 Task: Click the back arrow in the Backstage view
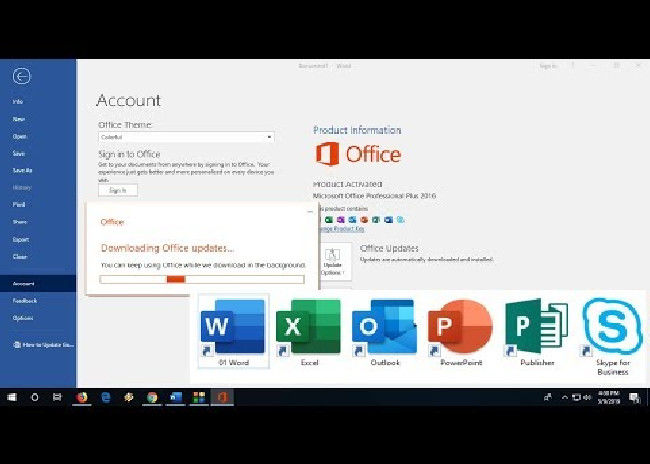pos(22,76)
